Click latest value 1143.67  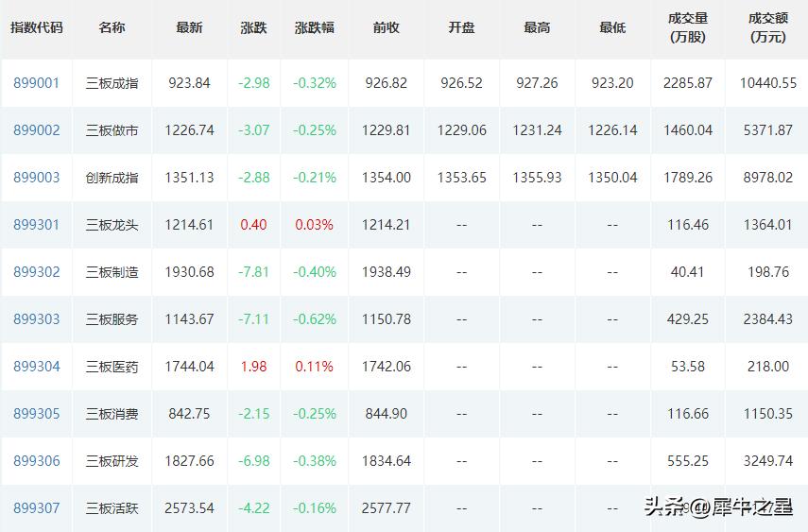(189, 319)
